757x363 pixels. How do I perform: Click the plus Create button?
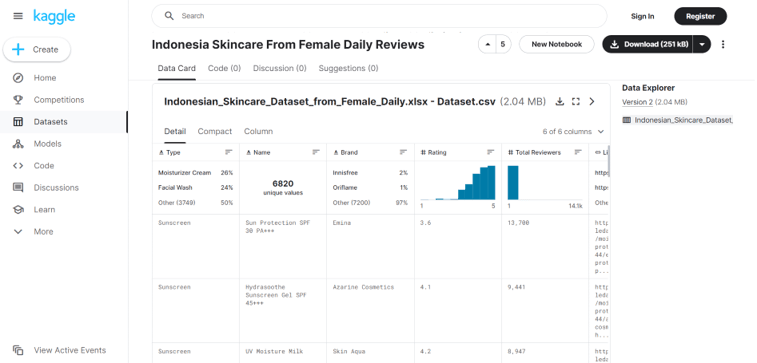[x=37, y=49]
